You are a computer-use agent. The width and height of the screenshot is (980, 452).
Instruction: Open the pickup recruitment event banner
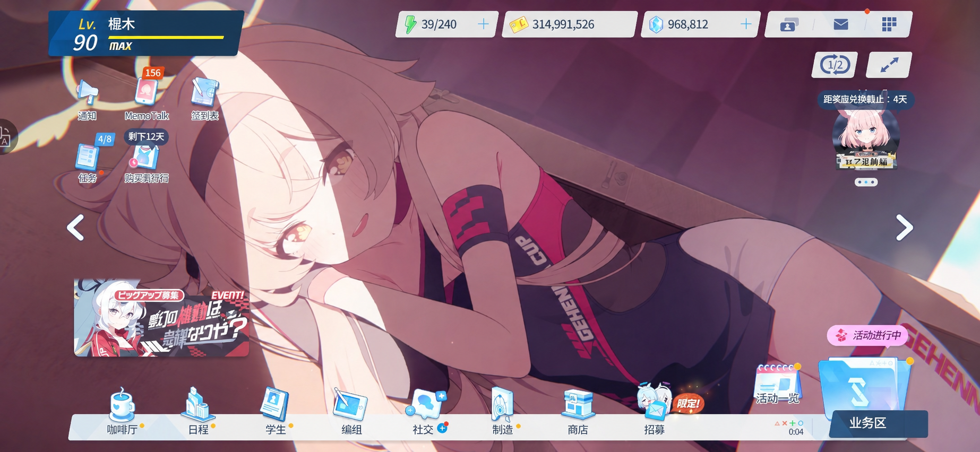point(161,317)
